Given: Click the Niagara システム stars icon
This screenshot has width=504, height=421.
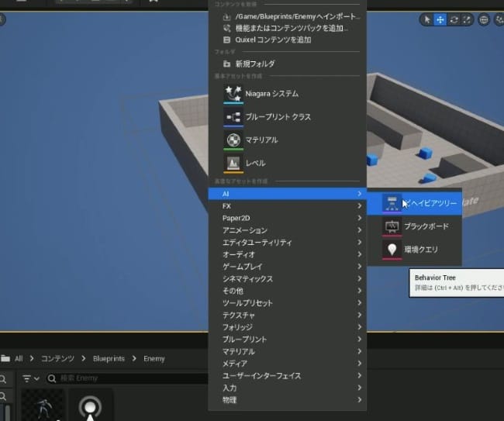Looking at the screenshot, I should coord(233,94).
